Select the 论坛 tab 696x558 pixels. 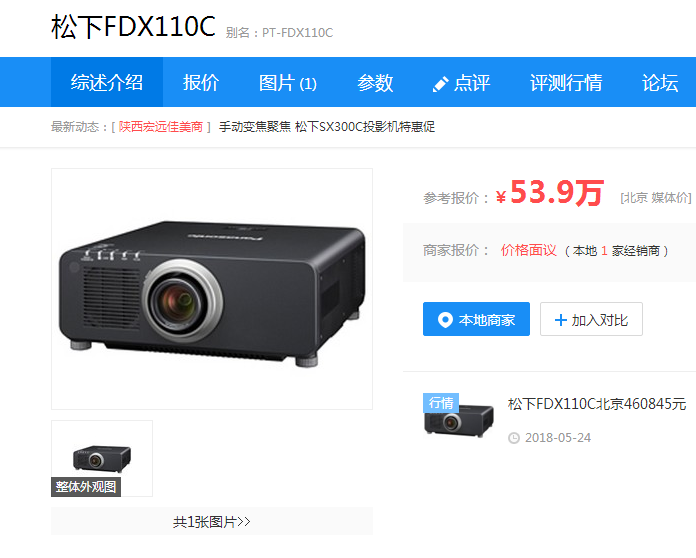tap(660, 82)
